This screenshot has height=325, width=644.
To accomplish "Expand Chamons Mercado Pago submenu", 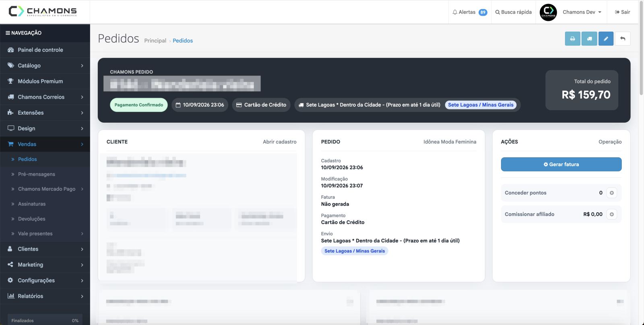I will (45, 189).
